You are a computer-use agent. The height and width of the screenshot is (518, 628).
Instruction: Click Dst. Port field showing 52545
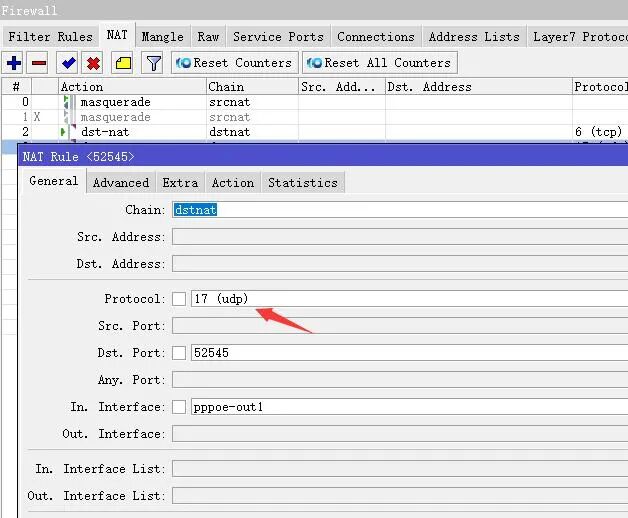click(409, 353)
